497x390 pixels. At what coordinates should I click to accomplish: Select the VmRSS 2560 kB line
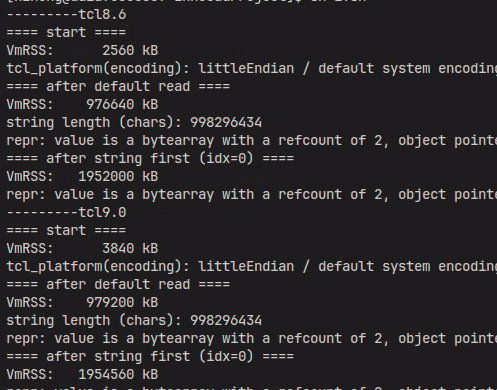click(82, 51)
